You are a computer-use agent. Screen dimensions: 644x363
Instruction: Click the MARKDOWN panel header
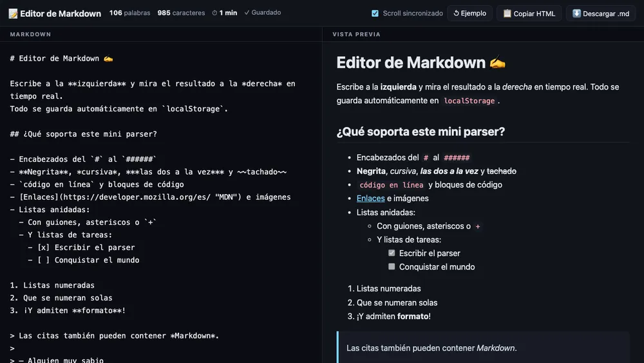(x=30, y=34)
